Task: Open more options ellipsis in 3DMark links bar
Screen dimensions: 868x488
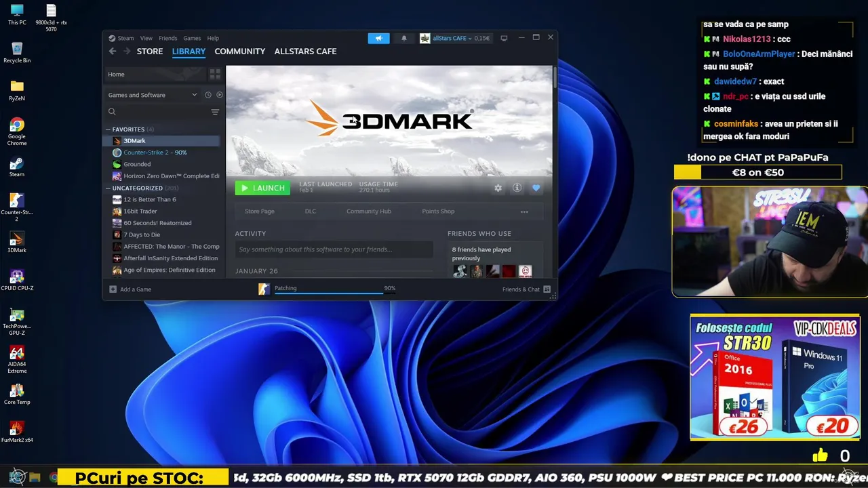Action: click(524, 211)
